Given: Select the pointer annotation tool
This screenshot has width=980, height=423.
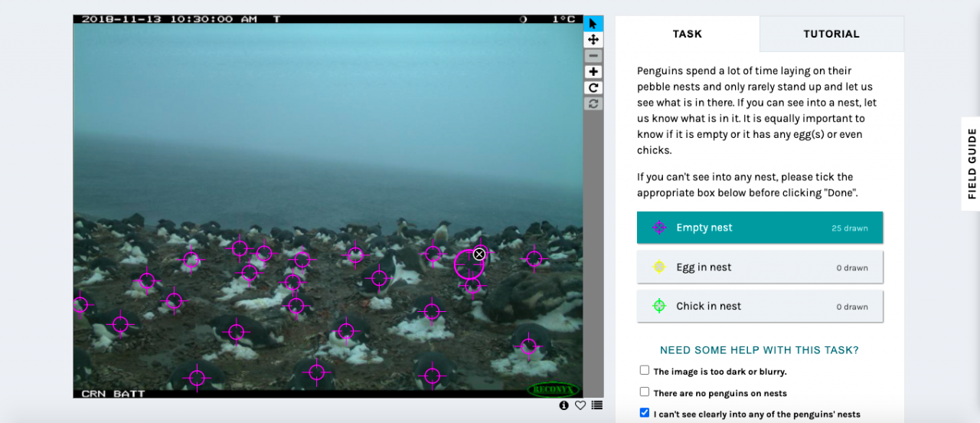Looking at the screenshot, I should (593, 24).
